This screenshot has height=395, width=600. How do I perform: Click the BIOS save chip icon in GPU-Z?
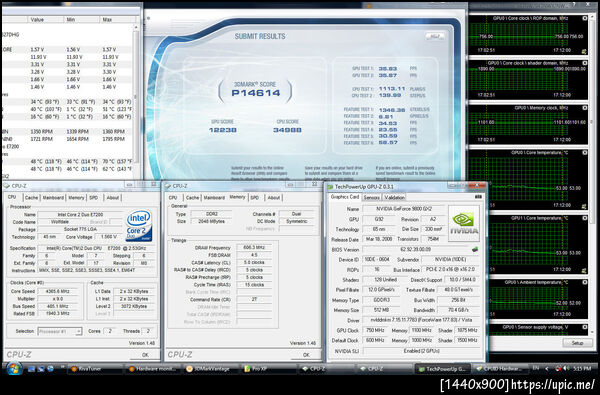[x=475, y=249]
